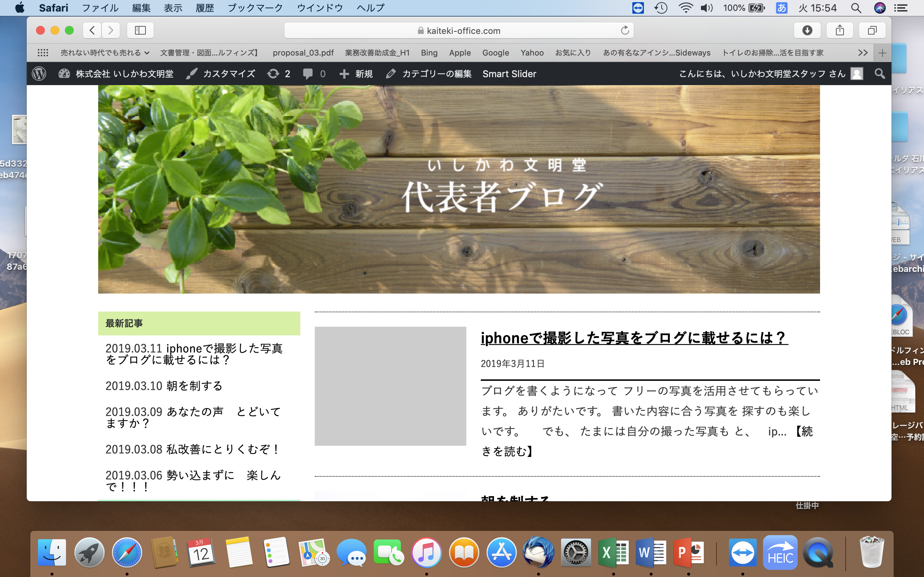This screenshot has height=577, width=924.
Task: Toggle the Japanese input source indicator
Action: pyautogui.click(x=781, y=8)
